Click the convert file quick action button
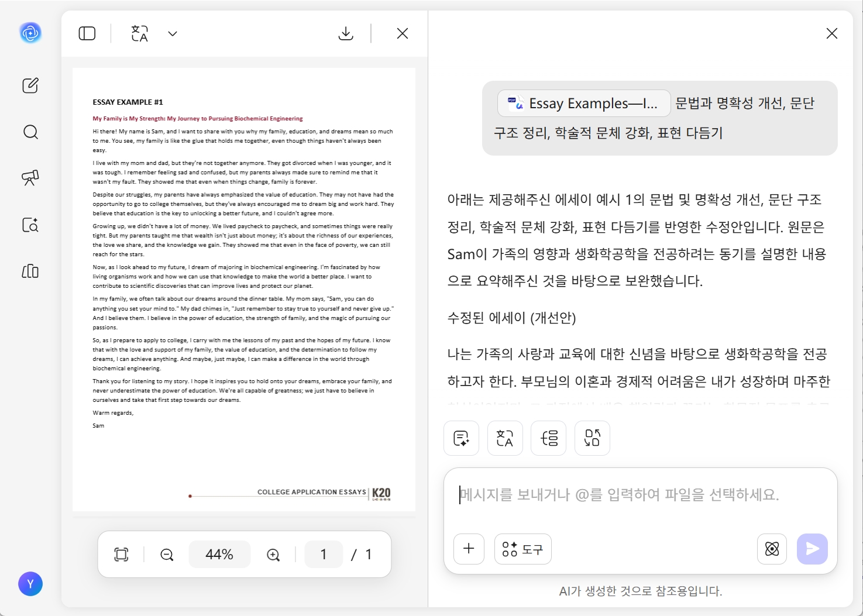 coord(592,438)
